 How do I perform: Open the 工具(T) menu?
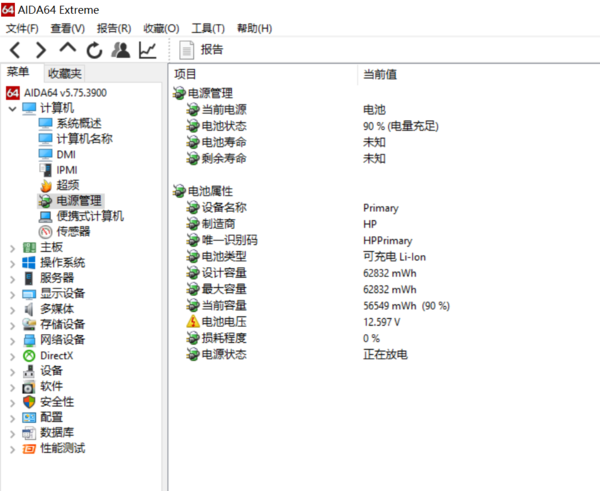tap(208, 28)
